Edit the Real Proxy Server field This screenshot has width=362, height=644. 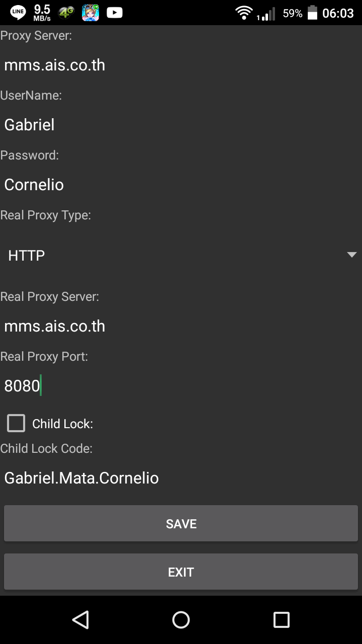[x=181, y=326]
